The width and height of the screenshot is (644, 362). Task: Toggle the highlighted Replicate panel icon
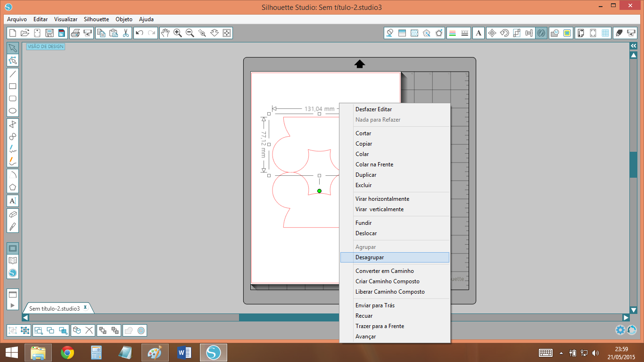point(541,33)
